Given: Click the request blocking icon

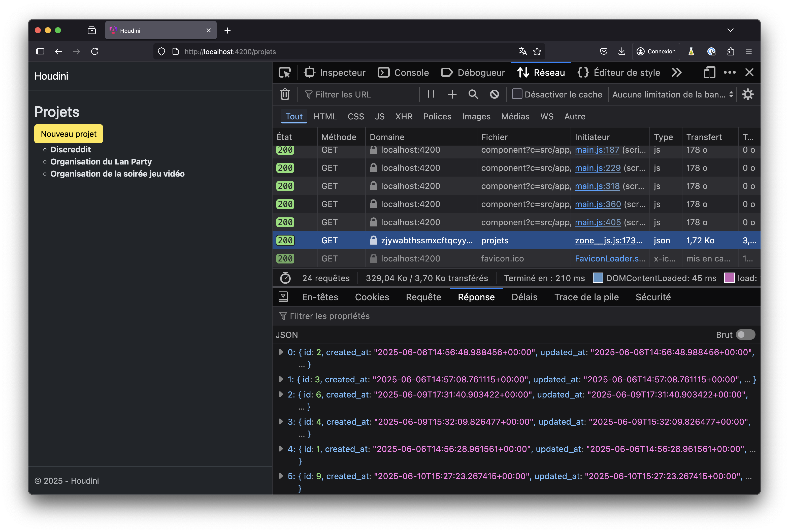Looking at the screenshot, I should coord(494,94).
